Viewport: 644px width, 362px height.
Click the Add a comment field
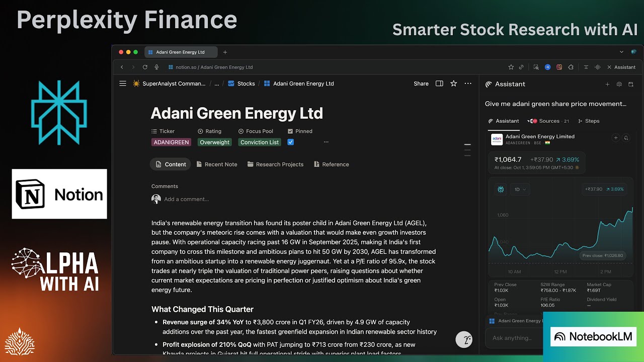coord(186,199)
